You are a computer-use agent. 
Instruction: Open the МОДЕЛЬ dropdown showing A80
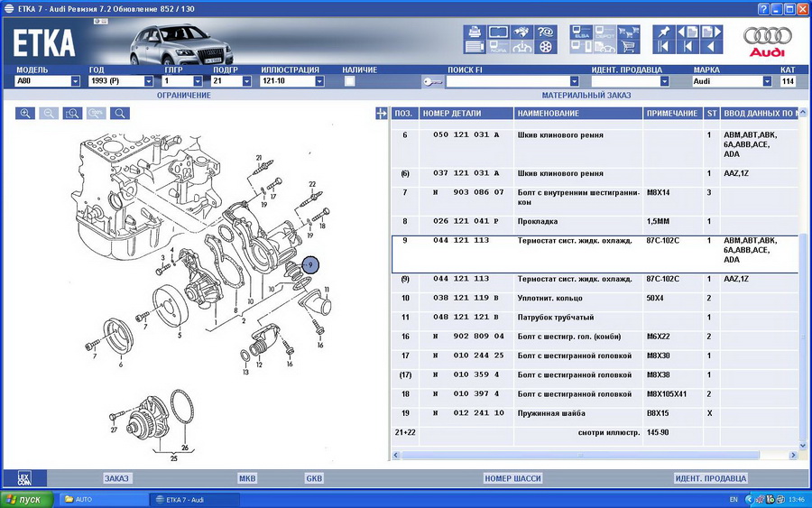point(75,81)
